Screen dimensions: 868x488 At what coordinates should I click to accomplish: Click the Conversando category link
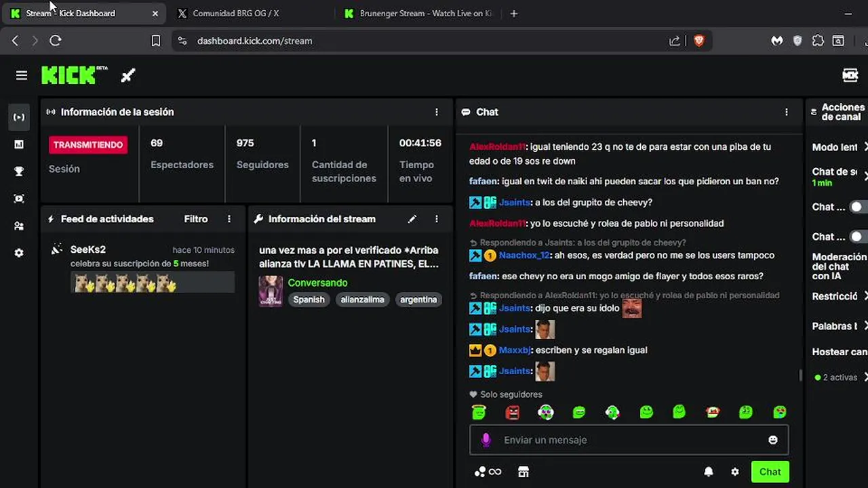click(x=317, y=283)
